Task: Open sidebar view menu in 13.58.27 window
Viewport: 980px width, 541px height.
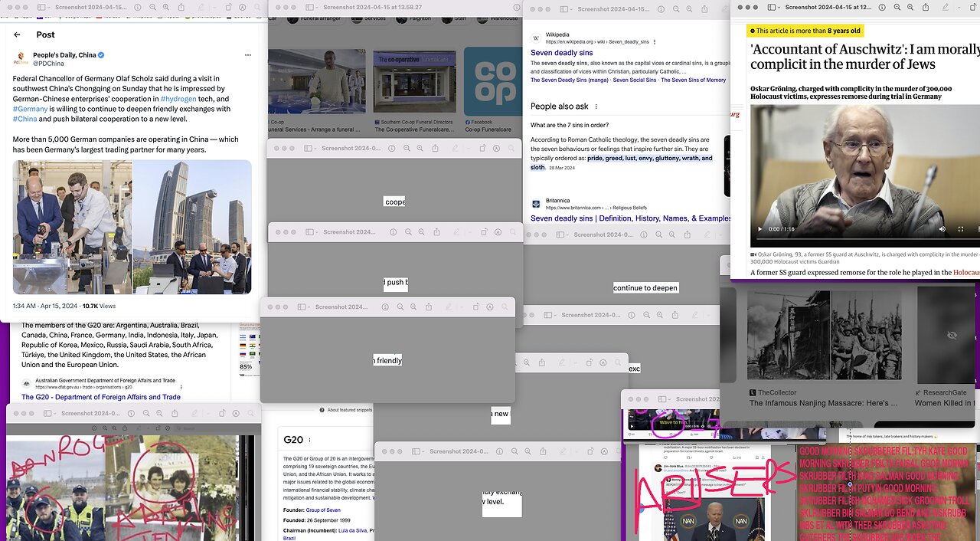Action: click(x=317, y=8)
